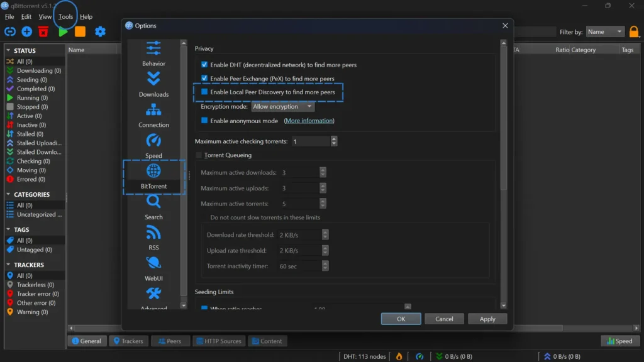Click the Torrent inactivity timer spinner
This screenshot has height=362, width=644.
tap(325, 266)
